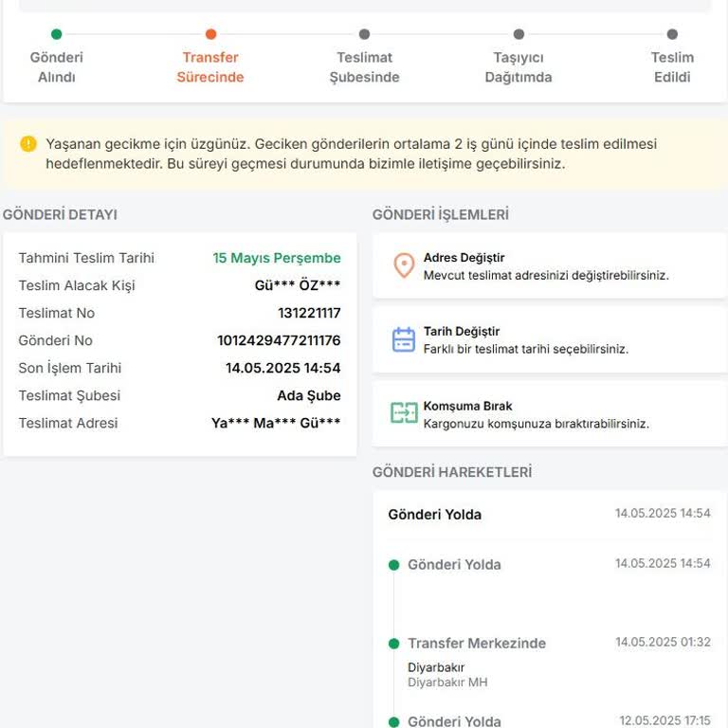The image size is (728, 728).
Task: Click the Transfer Sürecinde step label
Action: [210, 67]
